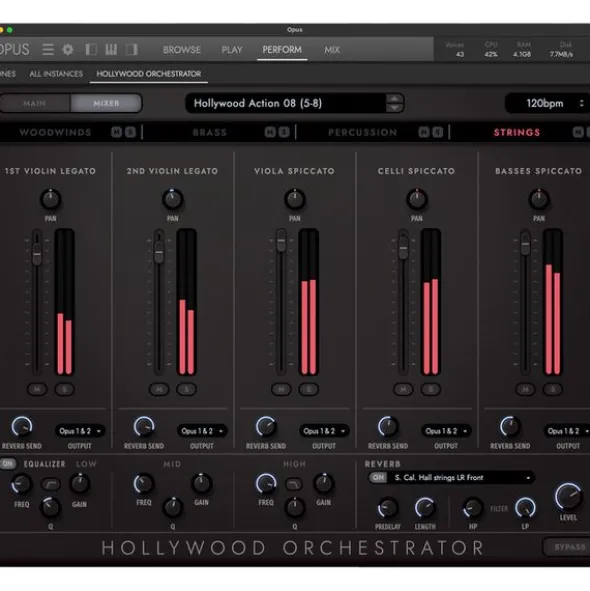Select the ALL INSTANCES tab
This screenshot has width=590, height=591.
56,74
